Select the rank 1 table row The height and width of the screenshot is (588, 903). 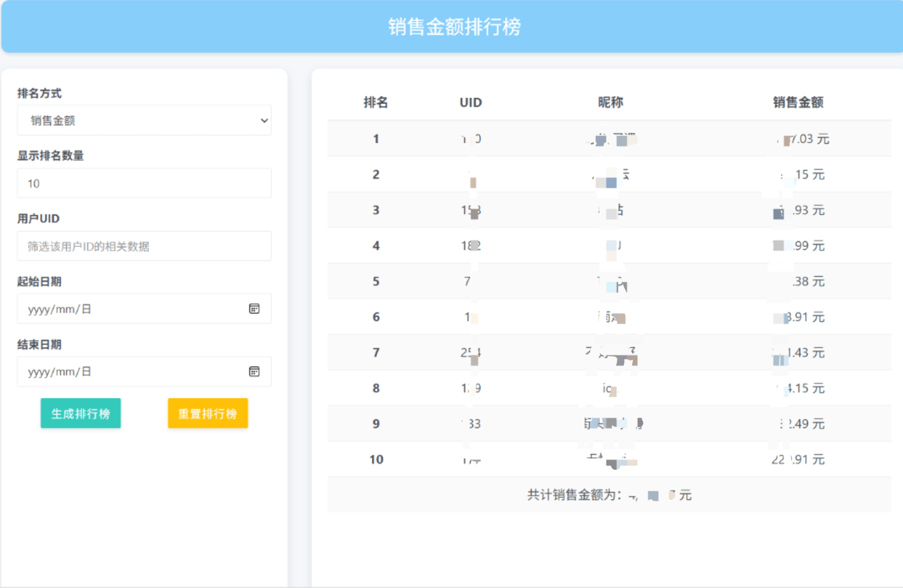(609, 139)
